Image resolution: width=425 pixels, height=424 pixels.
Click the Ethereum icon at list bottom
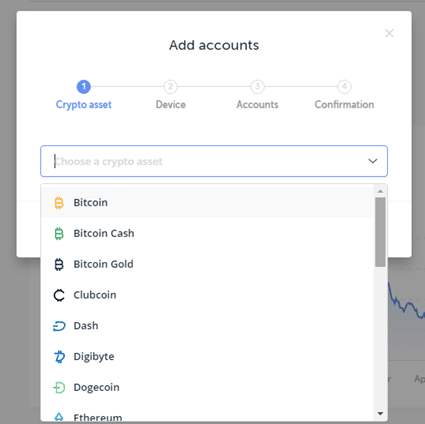point(59,417)
